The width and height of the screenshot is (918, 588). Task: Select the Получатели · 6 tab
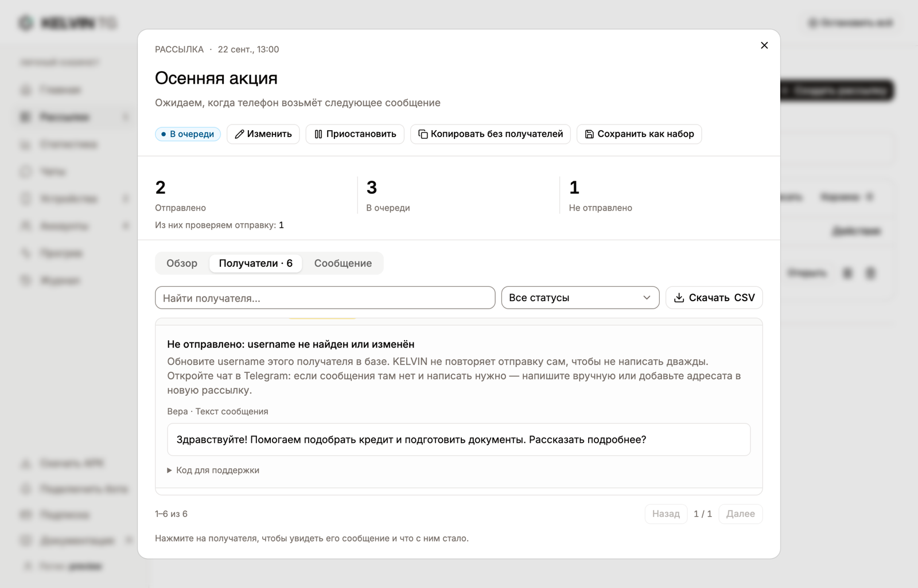[x=256, y=263]
